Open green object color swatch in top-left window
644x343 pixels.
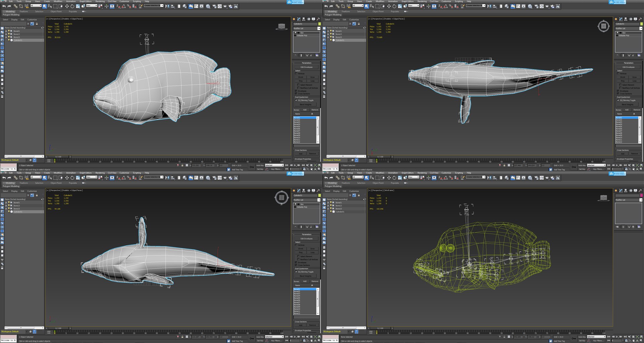[319, 24]
